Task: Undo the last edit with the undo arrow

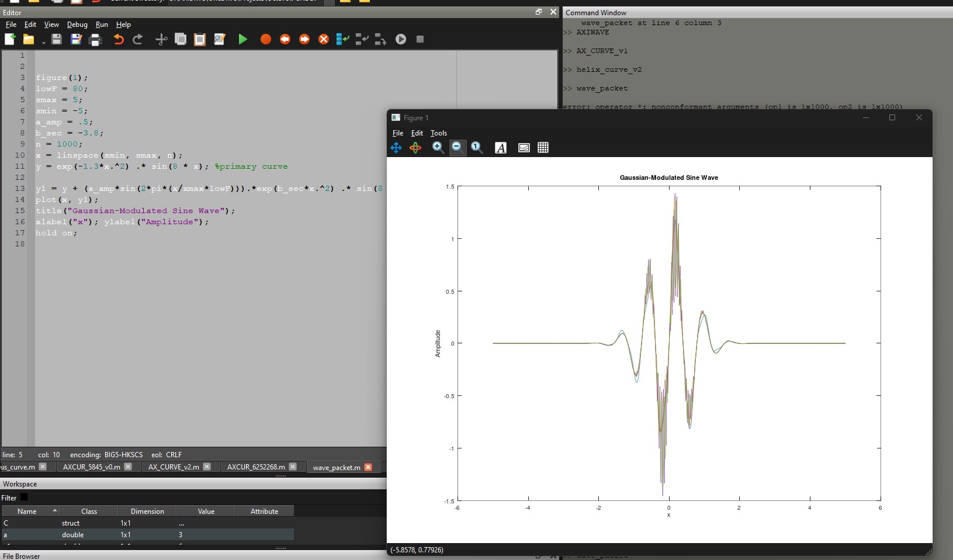Action: (119, 39)
